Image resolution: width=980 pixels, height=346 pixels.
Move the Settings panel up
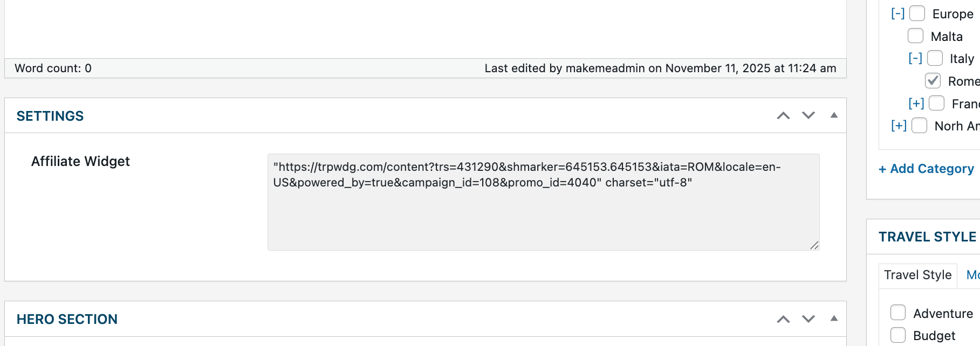tap(783, 116)
